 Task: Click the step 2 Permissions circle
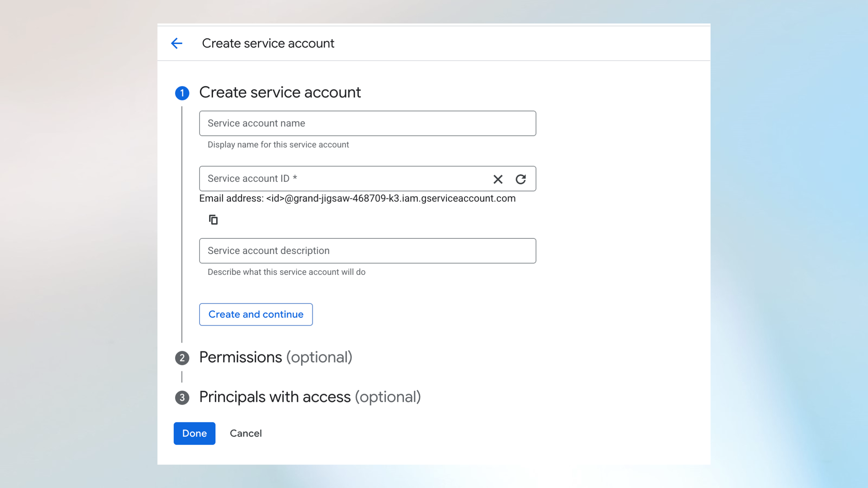(x=182, y=358)
